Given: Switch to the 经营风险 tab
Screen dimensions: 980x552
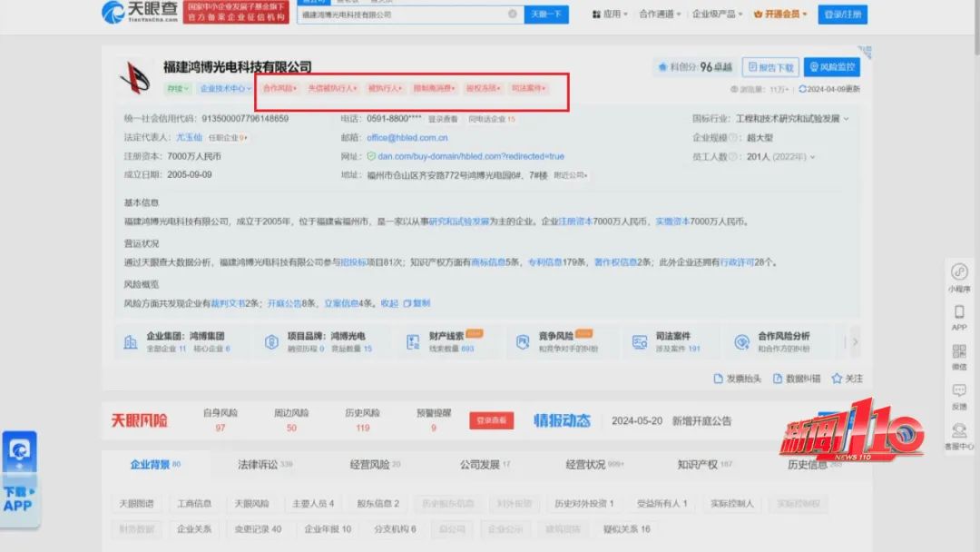Looking at the screenshot, I should click(x=375, y=465).
